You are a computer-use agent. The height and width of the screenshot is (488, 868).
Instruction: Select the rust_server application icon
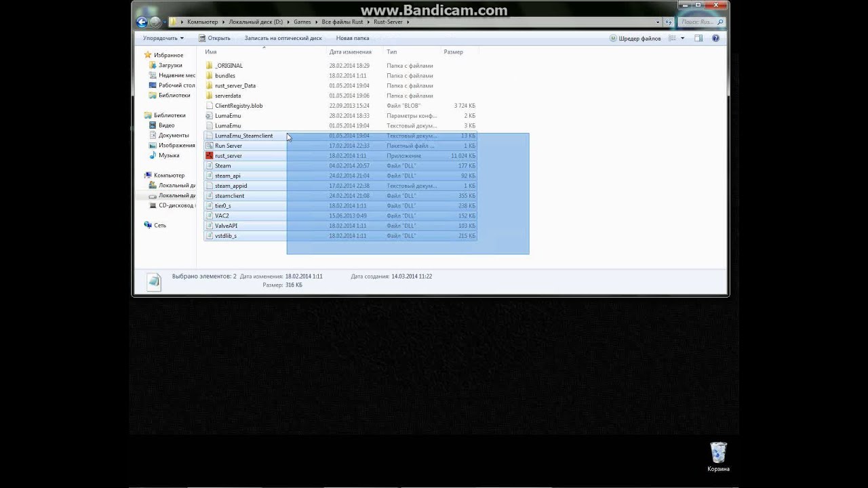210,156
